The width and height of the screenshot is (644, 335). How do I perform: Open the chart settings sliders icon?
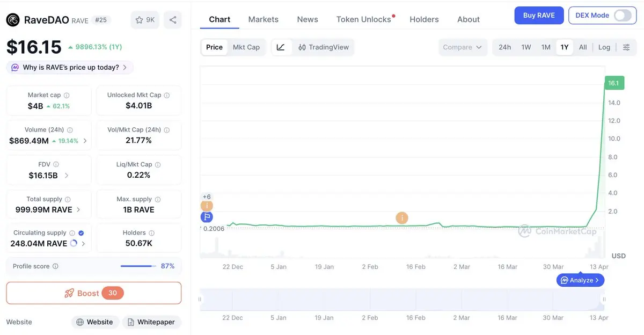point(626,47)
